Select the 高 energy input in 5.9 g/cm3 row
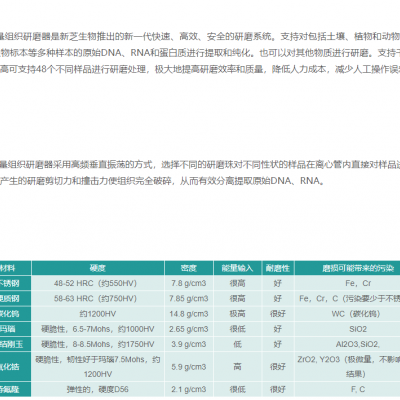The image size is (400, 400). coord(237,367)
